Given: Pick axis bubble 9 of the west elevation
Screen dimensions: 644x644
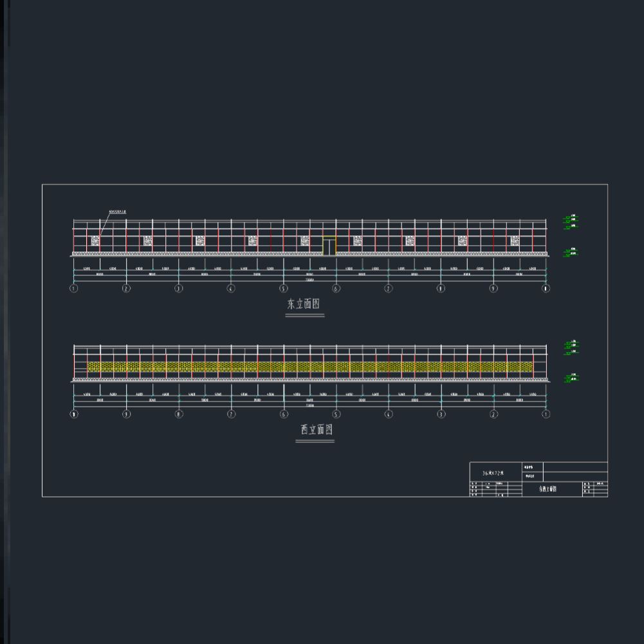Looking at the screenshot, I should (x=127, y=414).
